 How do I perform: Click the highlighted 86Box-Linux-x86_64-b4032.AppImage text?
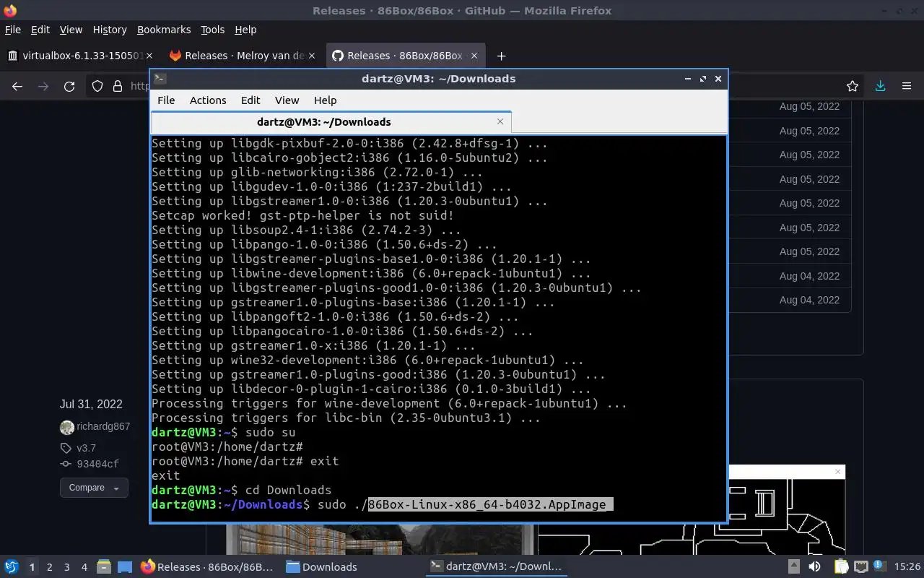point(490,504)
